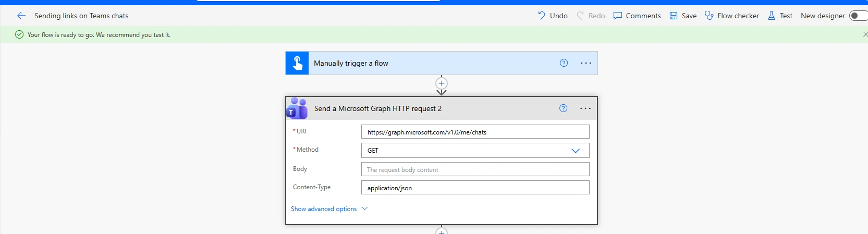Dismiss the green flow-ready notification banner
This screenshot has height=234, width=868.
[865, 34]
